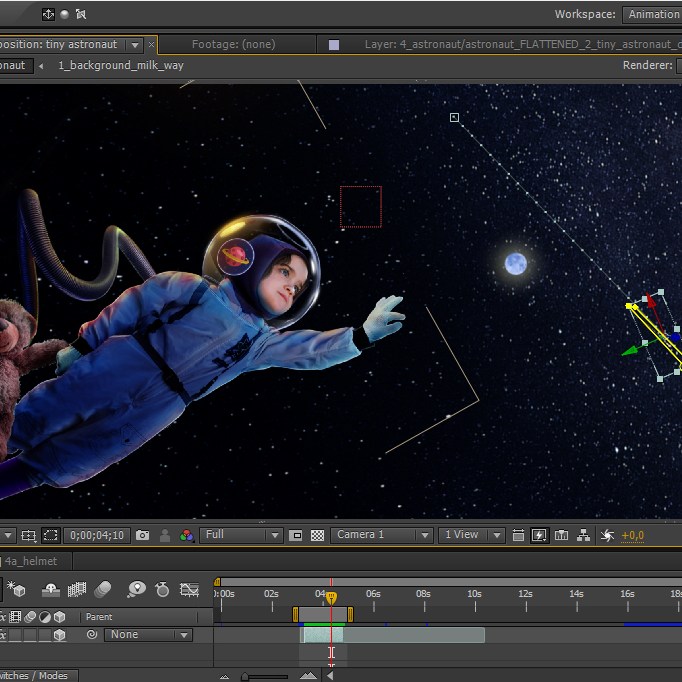This screenshot has height=682, width=682.
Task: Open the 1 View layout dropdown
Action: point(471,536)
